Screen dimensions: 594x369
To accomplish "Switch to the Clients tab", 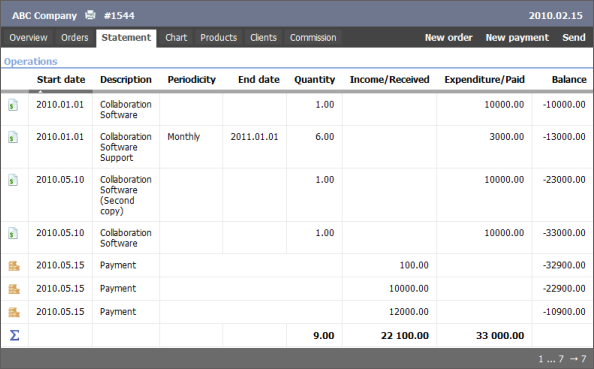I will tap(263, 38).
